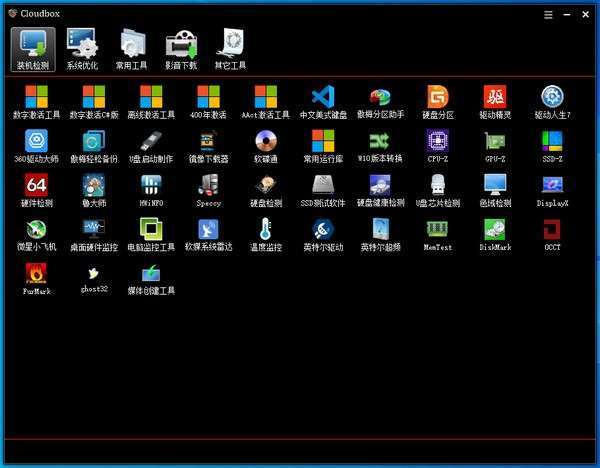The image size is (600, 468).
Task: Open OCCT
Action: pyautogui.click(x=553, y=235)
